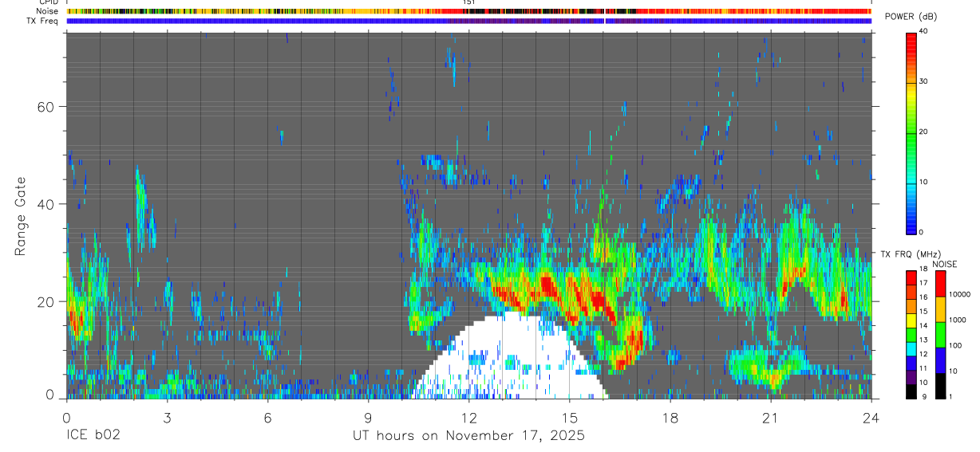The width and height of the screenshot is (980, 452).
Task: Click the NOISE legend title
Action: (x=945, y=264)
